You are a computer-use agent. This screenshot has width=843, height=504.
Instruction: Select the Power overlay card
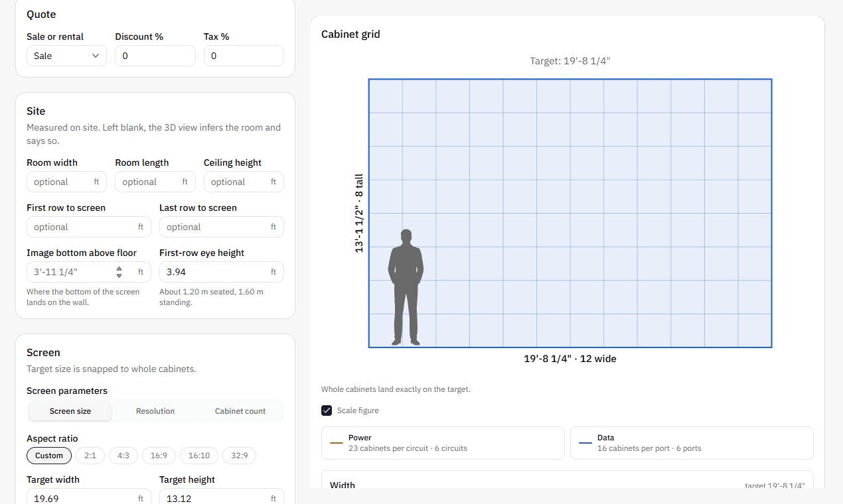443,443
